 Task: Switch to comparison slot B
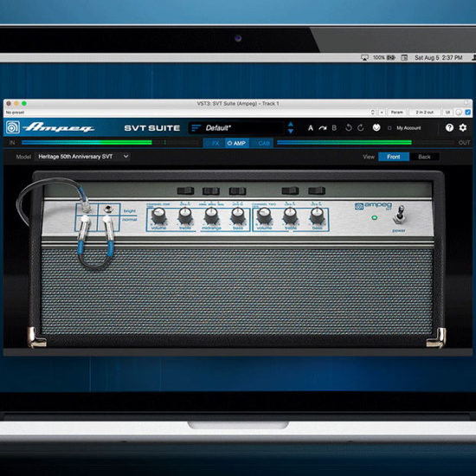(x=334, y=128)
